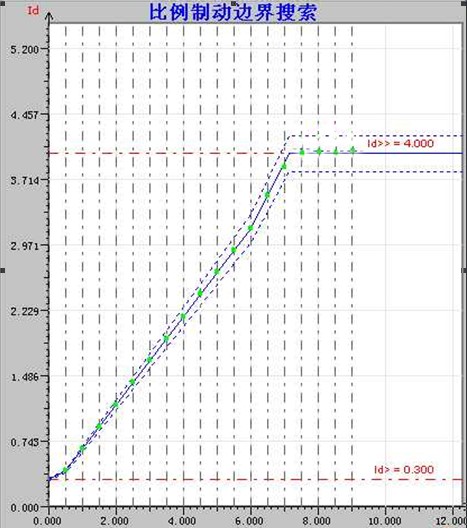Screen dimensions: 467x528
Task: Click the Id>> = 4.000 threshold label
Action: (x=400, y=143)
